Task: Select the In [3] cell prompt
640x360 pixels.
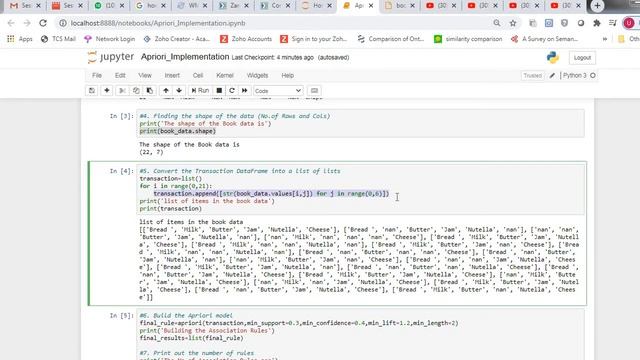Action: click(x=121, y=116)
